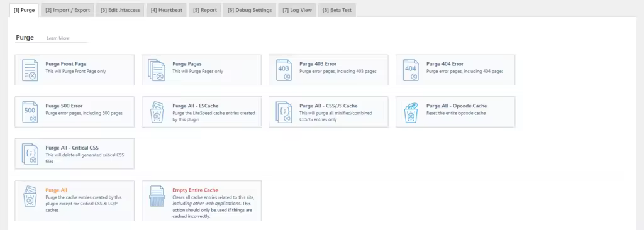This screenshot has height=230, width=644.
Task: Click the text "This will Purge Front Page only"
Action: point(75,71)
